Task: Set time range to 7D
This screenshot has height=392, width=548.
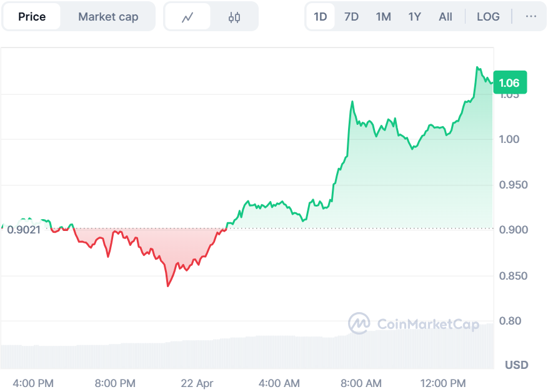Action: click(352, 17)
